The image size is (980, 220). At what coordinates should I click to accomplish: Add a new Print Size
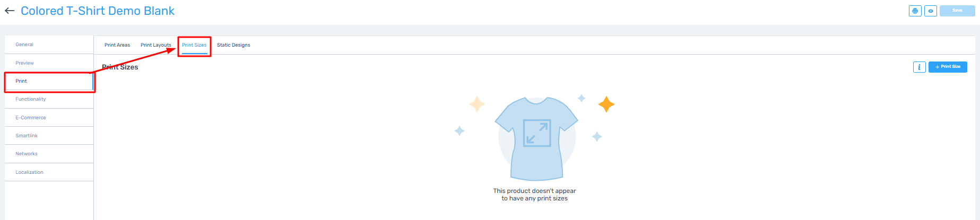click(948, 67)
